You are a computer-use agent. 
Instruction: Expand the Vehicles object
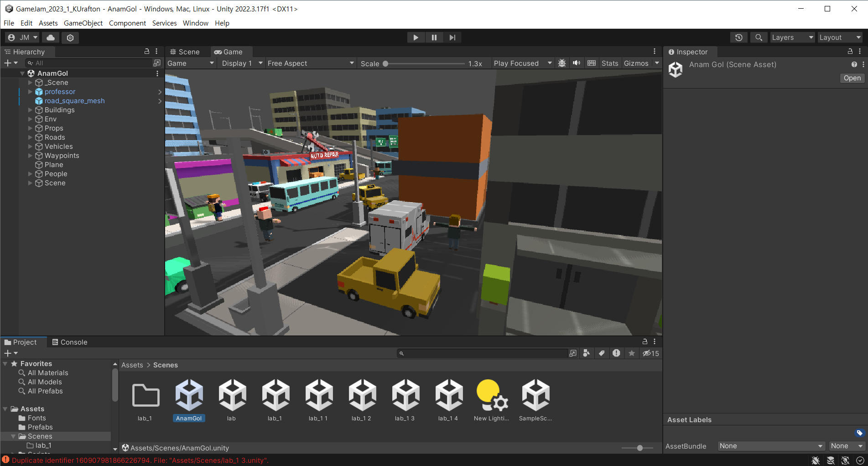click(x=30, y=147)
